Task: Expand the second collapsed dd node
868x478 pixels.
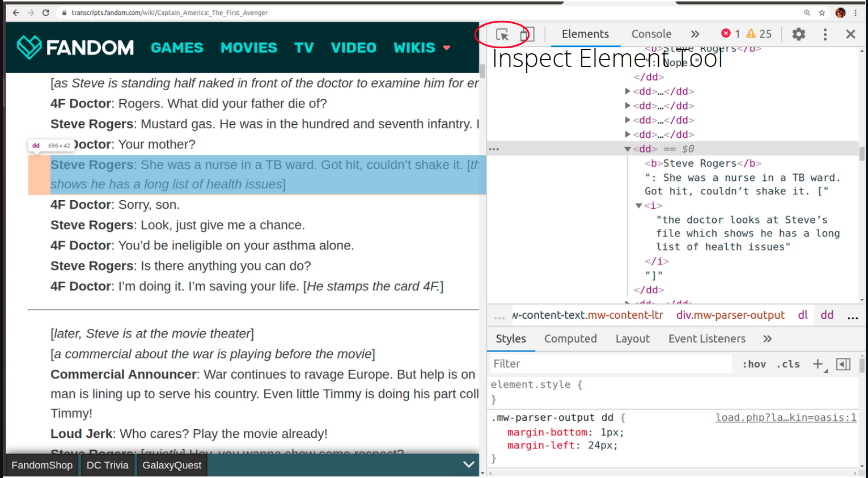Action: 628,105
